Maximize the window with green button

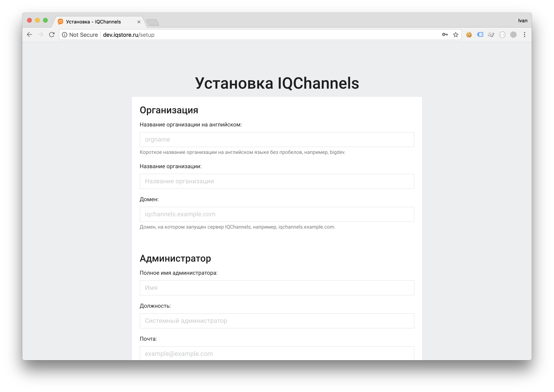tap(45, 20)
